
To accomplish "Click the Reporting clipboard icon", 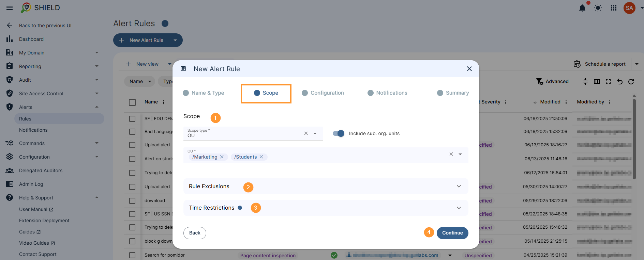I will 10,66.
